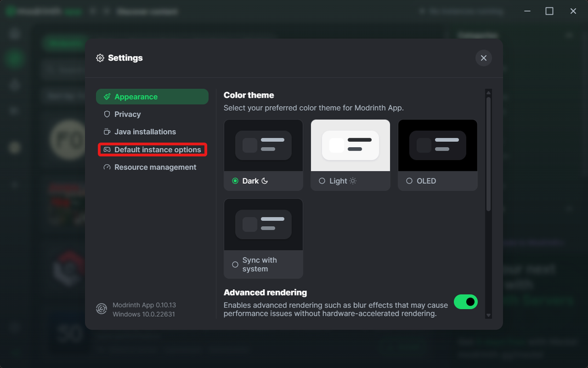The height and width of the screenshot is (368, 588).
Task: Select the Dark theme radio button
Action: pos(235,181)
